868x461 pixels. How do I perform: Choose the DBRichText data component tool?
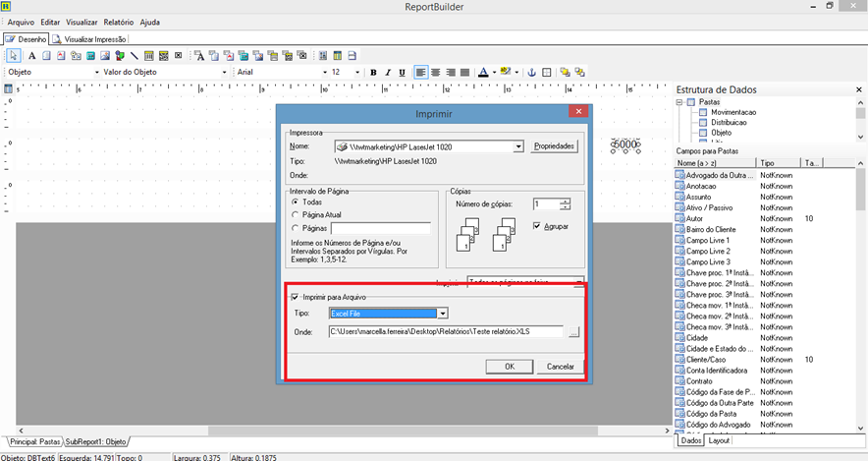tap(229, 55)
